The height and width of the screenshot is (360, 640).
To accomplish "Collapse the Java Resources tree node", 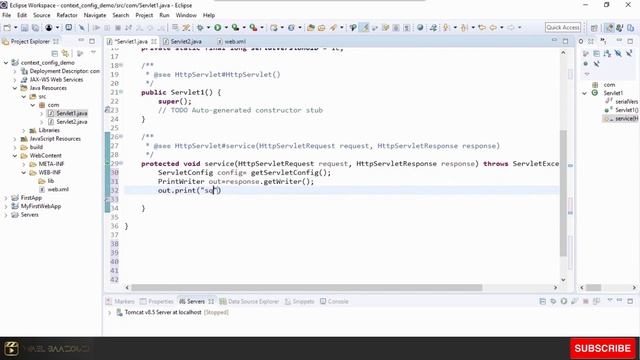I will 15,88.
